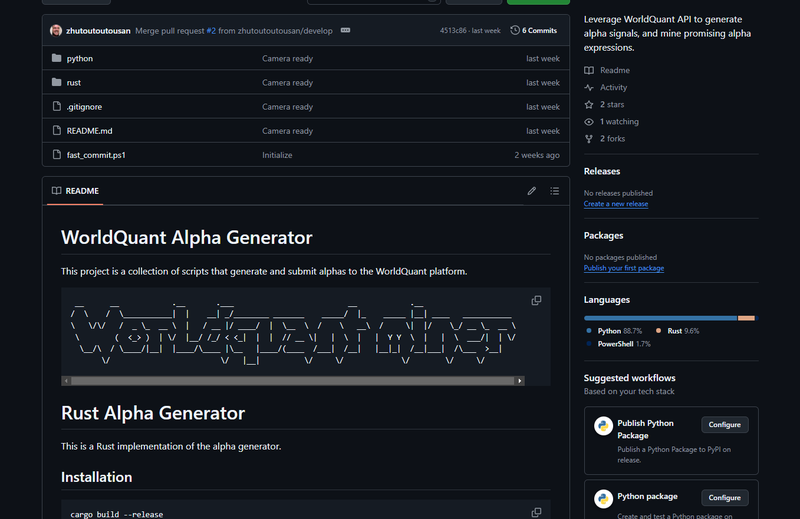This screenshot has width=800, height=519.
Task: Open zhutoutoutousan profile link
Action: [x=98, y=31]
